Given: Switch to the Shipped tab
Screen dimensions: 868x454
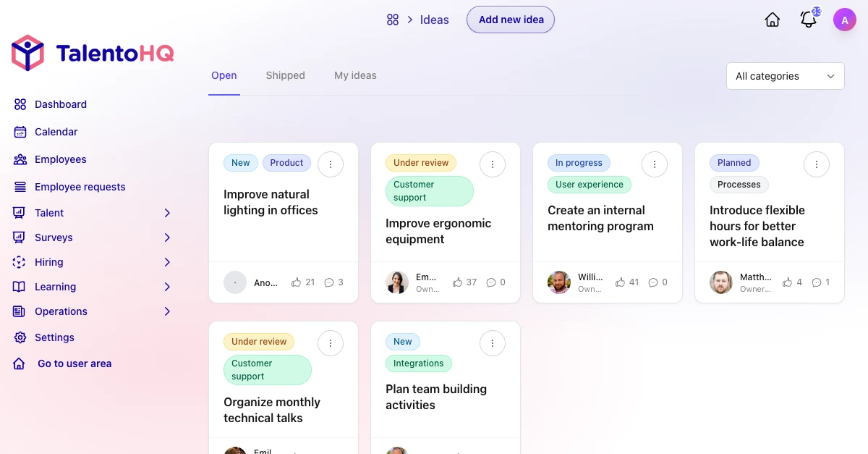Looking at the screenshot, I should point(285,75).
